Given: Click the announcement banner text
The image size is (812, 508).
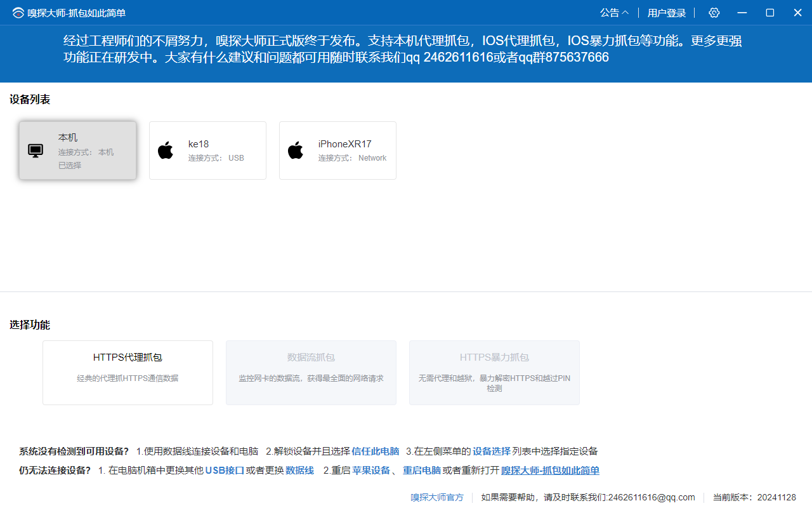Looking at the screenshot, I should (403, 50).
